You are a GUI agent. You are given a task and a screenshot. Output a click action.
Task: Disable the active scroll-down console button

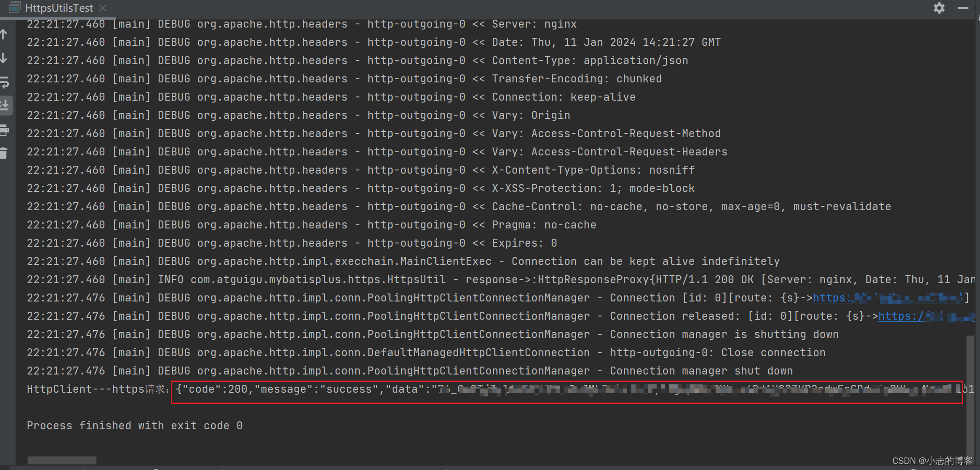6,105
